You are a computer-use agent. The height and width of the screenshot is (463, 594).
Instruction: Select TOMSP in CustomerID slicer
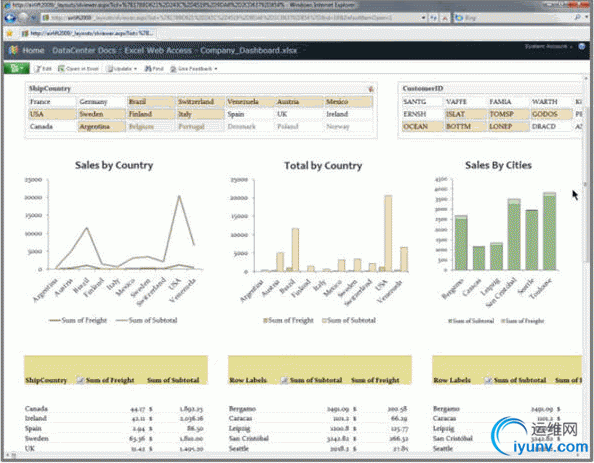508,114
